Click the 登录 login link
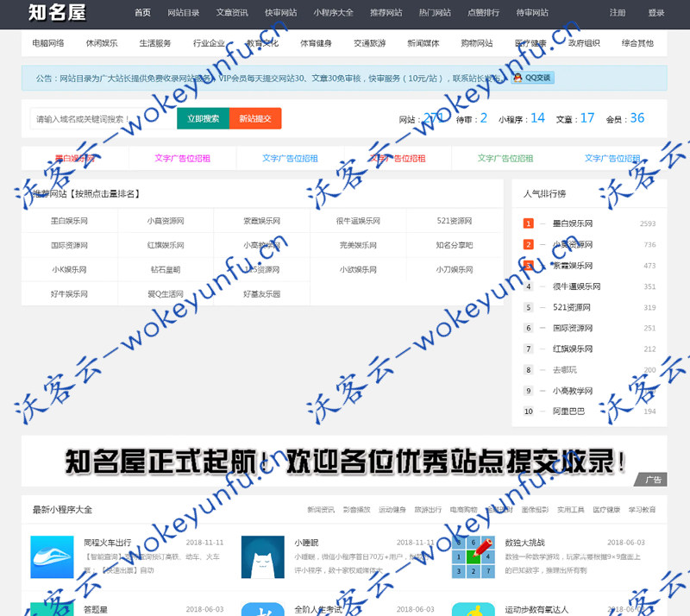 point(656,13)
